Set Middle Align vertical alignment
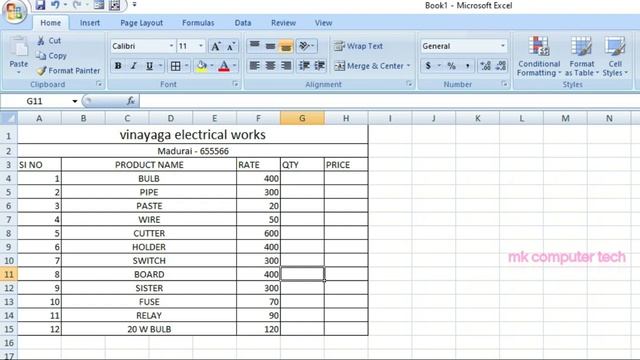The image size is (640, 360). coord(270,46)
